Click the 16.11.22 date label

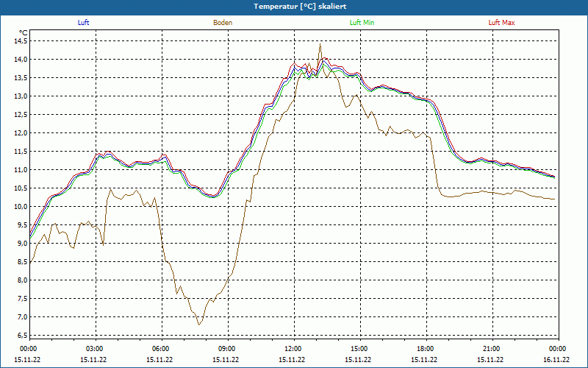(x=556, y=359)
